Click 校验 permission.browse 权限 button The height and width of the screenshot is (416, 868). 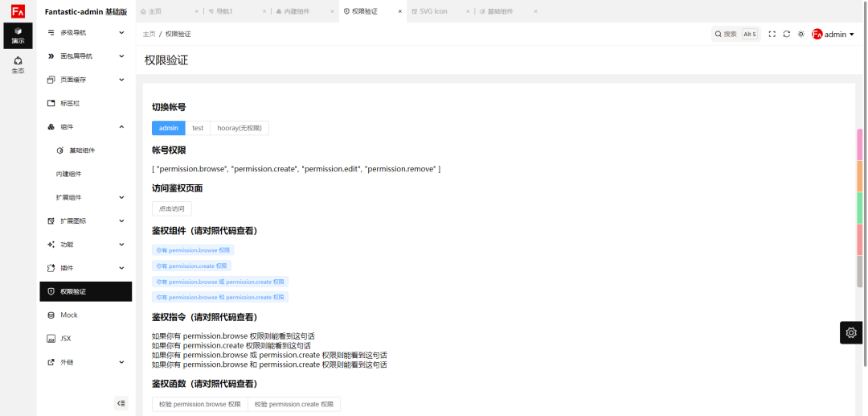(199, 404)
